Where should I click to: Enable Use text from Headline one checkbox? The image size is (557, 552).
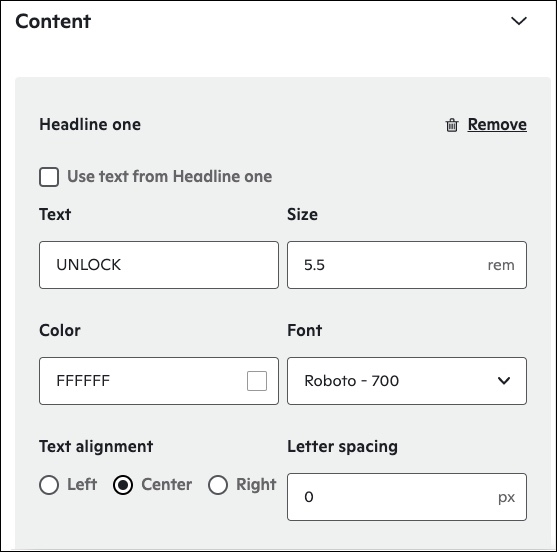coord(49,177)
